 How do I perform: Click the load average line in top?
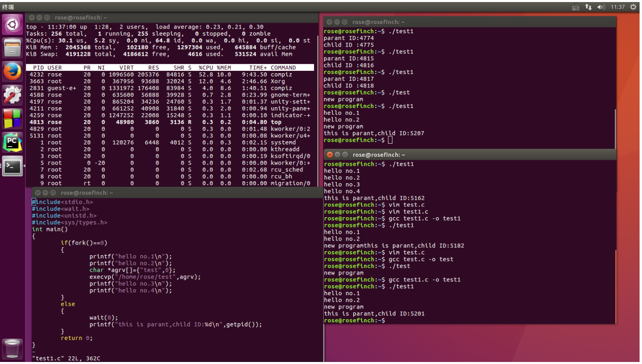pyautogui.click(x=145, y=27)
